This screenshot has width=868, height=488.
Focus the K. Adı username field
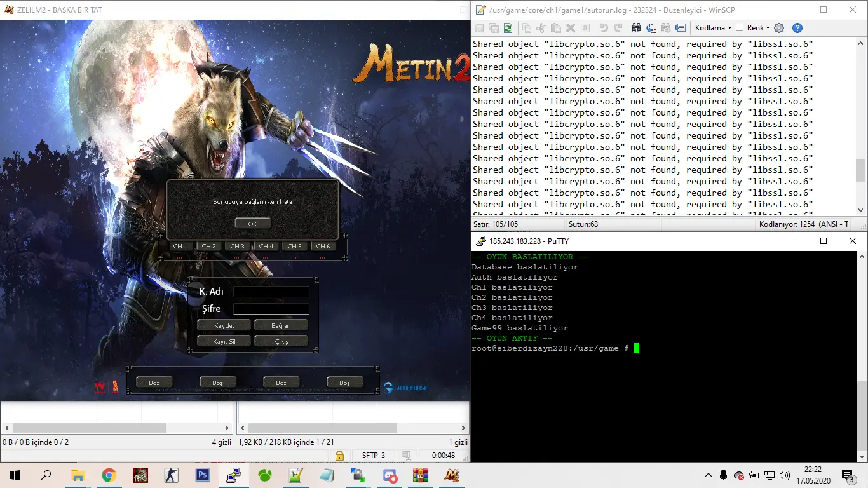click(271, 292)
